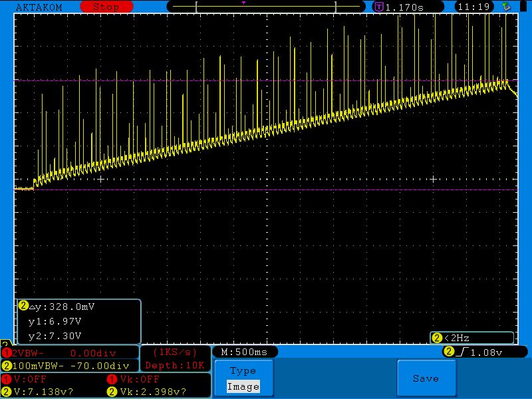This screenshot has height=399, width=532.
Task: Click the <2Hz frequency counter readout
Action: 457,338
